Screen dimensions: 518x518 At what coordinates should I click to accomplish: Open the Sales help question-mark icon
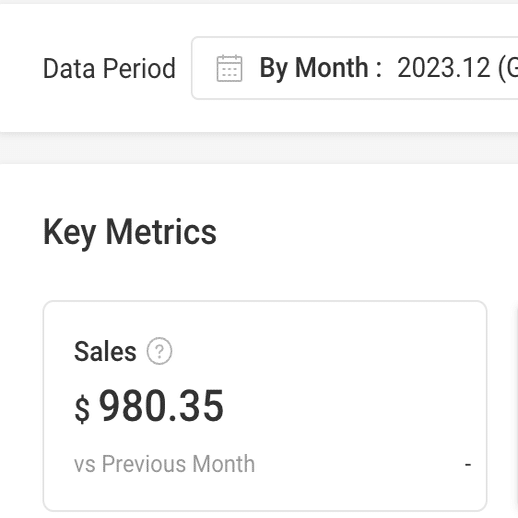point(159,351)
